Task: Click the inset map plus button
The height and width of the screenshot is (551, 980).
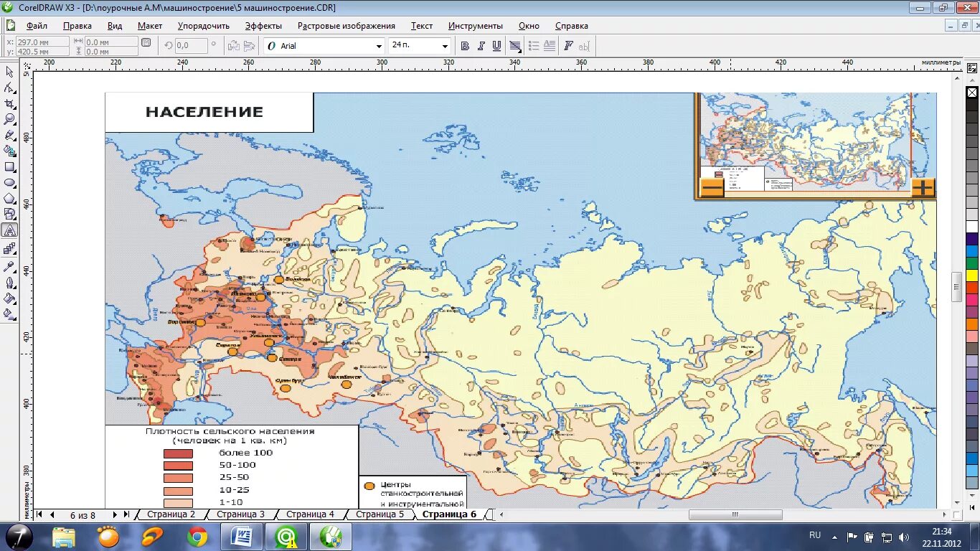Action: click(x=922, y=188)
